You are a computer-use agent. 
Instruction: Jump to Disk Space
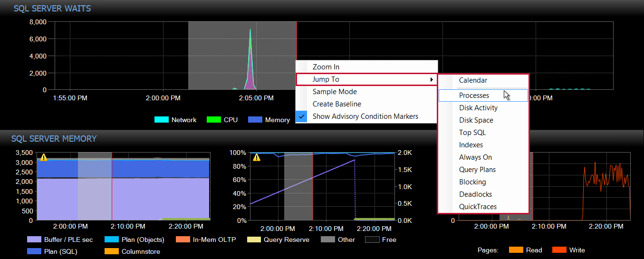483,120
